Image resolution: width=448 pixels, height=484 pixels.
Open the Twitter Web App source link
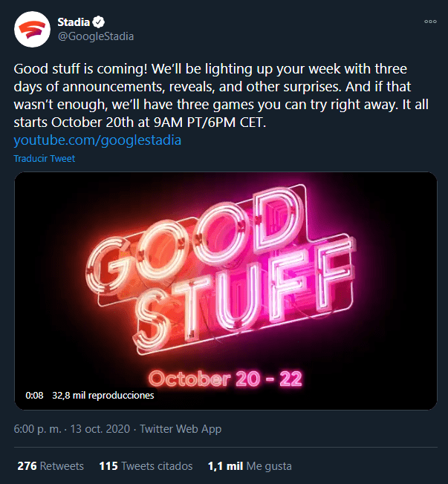tap(181, 429)
